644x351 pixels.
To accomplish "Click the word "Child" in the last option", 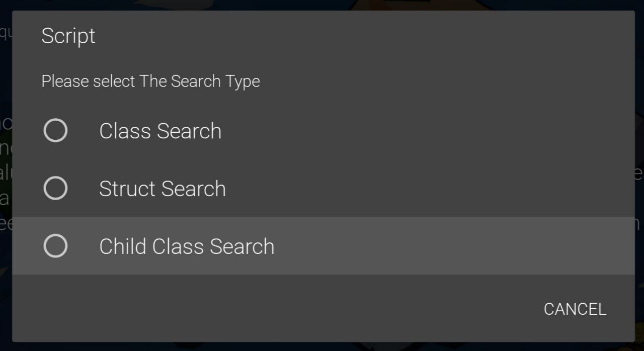I will click(x=122, y=246).
